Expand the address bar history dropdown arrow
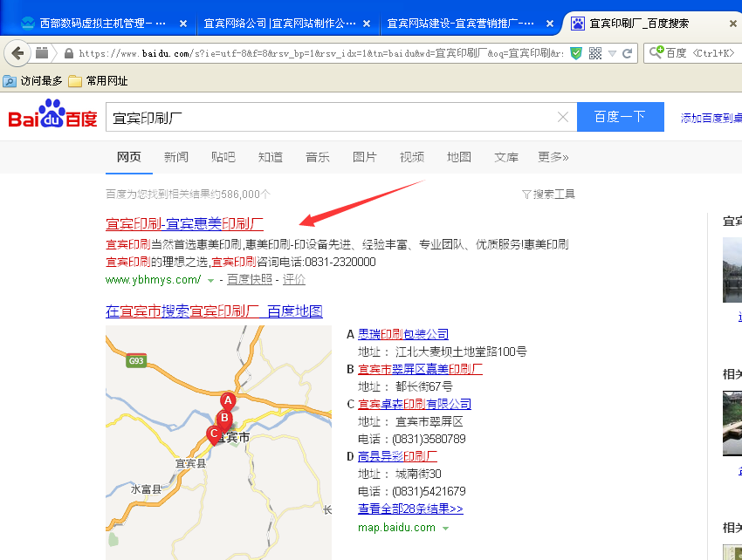This screenshot has width=742, height=560. (x=612, y=53)
